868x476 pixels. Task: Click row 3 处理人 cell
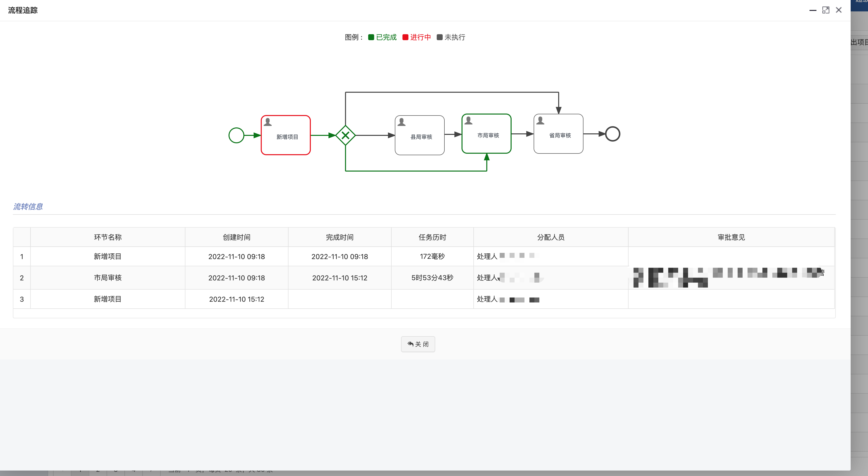tap(550, 299)
